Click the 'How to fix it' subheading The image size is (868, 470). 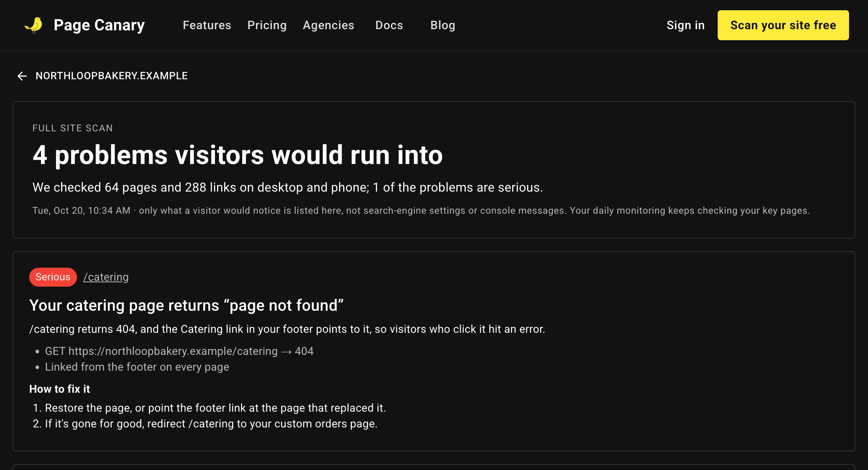pos(60,389)
